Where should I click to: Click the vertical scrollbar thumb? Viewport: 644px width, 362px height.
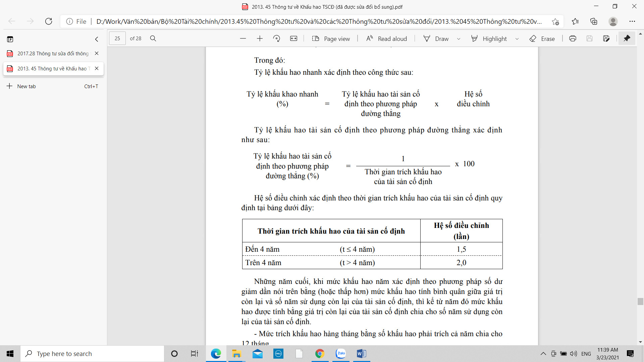[x=640, y=301]
